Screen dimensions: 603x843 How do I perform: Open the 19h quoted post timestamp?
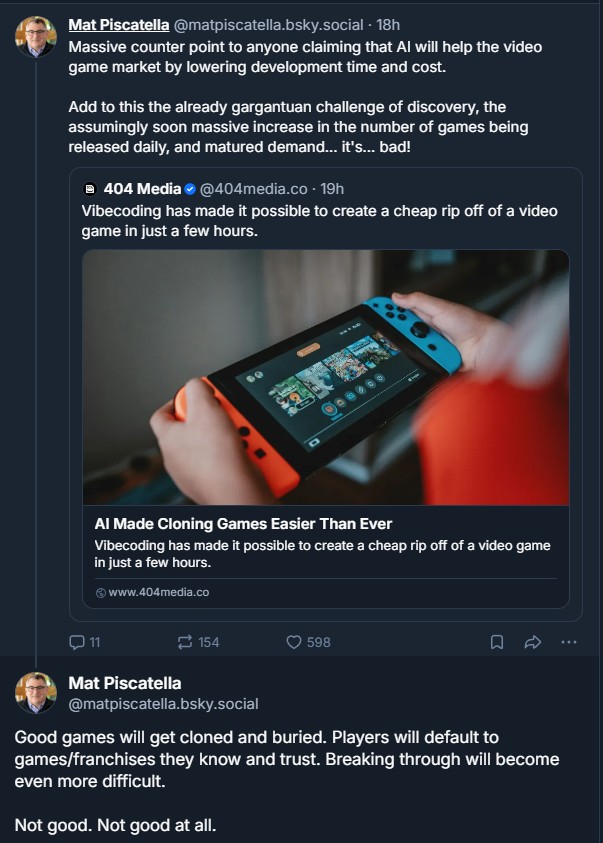tap(332, 189)
